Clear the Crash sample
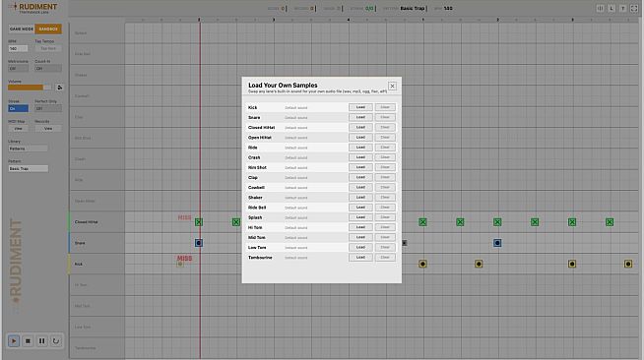Image resolution: width=644 pixels, height=360 pixels. [x=385, y=157]
